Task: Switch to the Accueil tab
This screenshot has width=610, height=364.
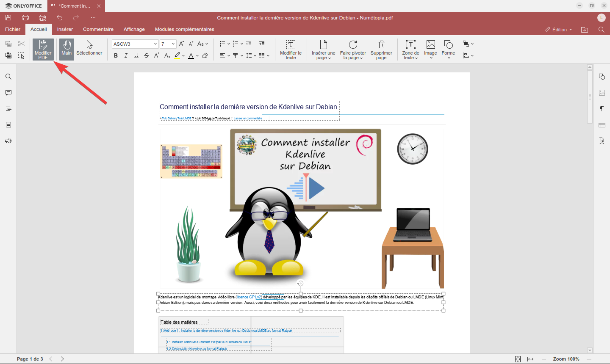Action: coord(39,29)
